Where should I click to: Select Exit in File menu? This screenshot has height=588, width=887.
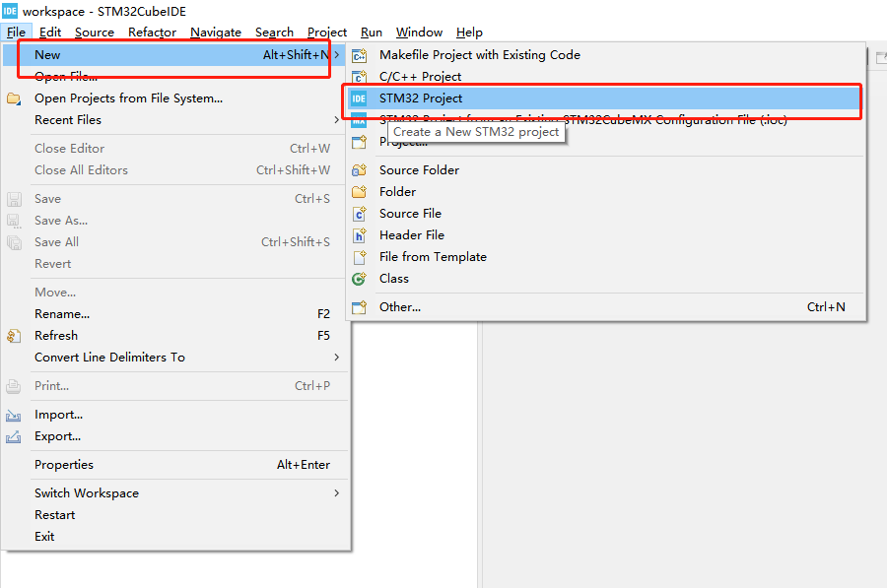tap(175, 537)
